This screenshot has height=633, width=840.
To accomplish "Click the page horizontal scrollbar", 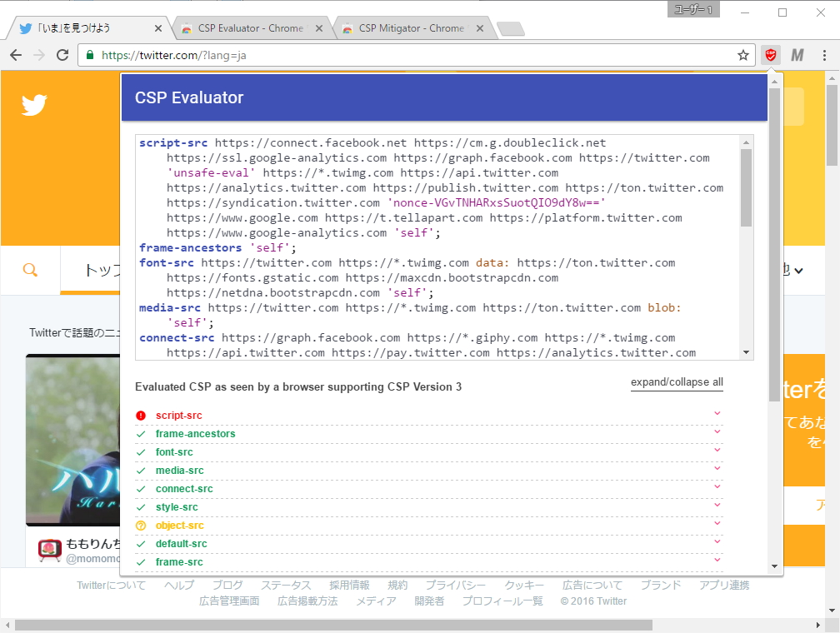I will point(333,625).
